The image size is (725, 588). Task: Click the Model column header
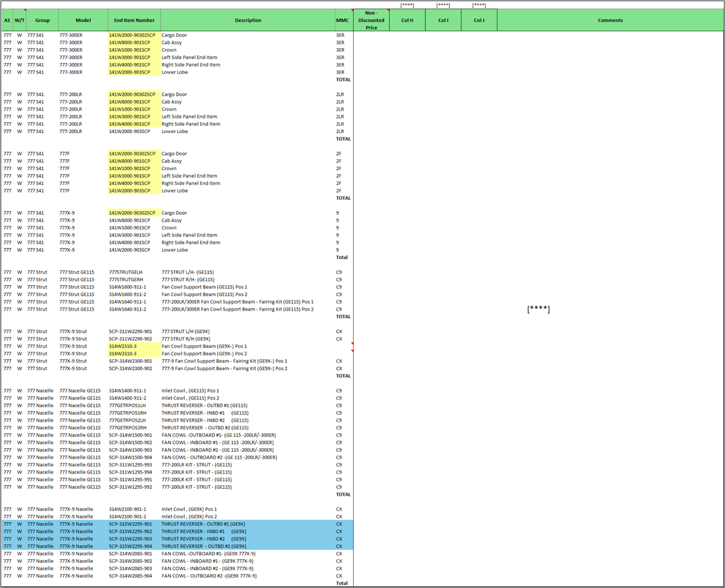[83, 20]
